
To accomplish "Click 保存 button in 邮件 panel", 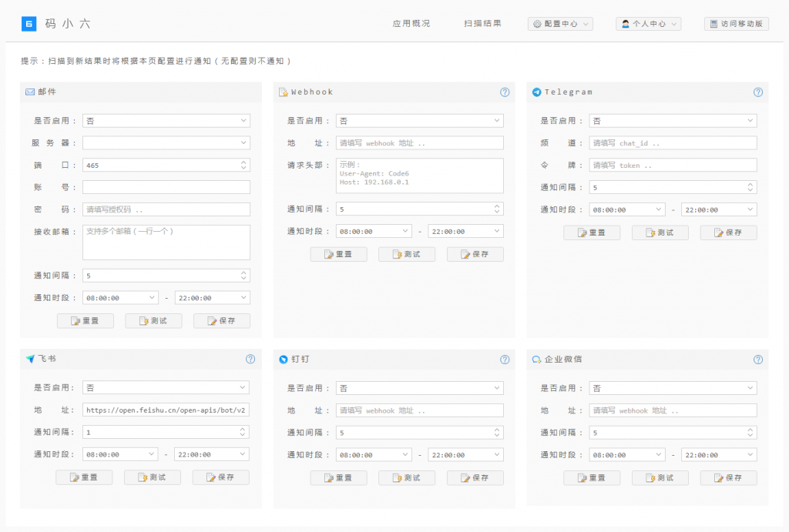I will coord(222,321).
